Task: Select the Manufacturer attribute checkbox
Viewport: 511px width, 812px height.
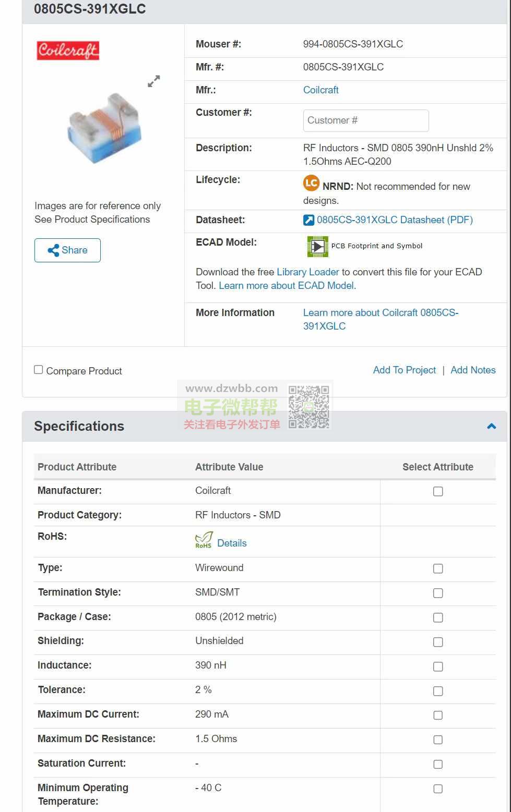Action: [438, 492]
